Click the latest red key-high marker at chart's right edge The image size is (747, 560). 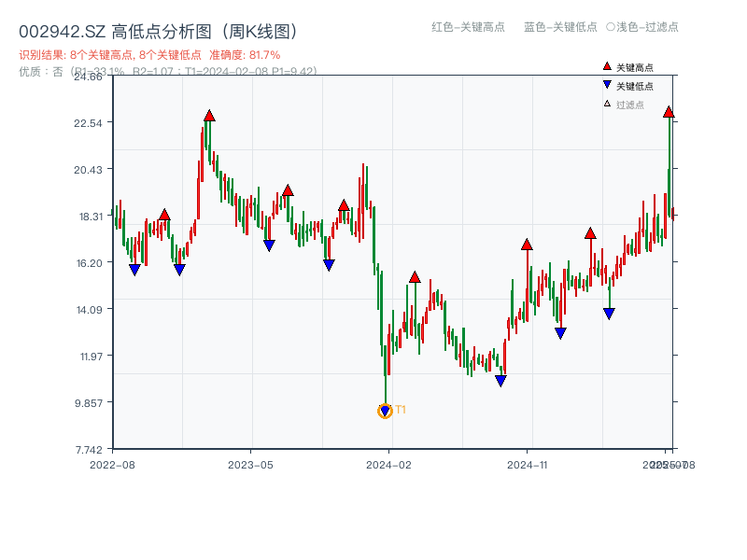point(669,112)
